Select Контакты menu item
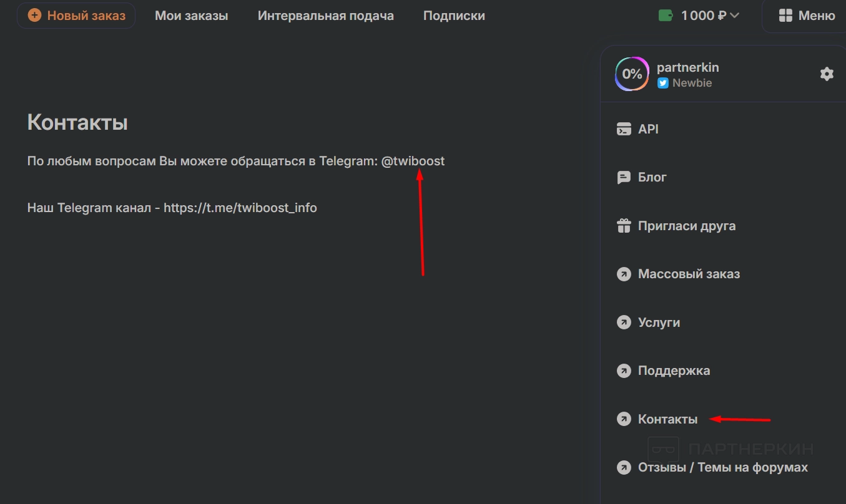The height and width of the screenshot is (504, 846). [x=667, y=419]
